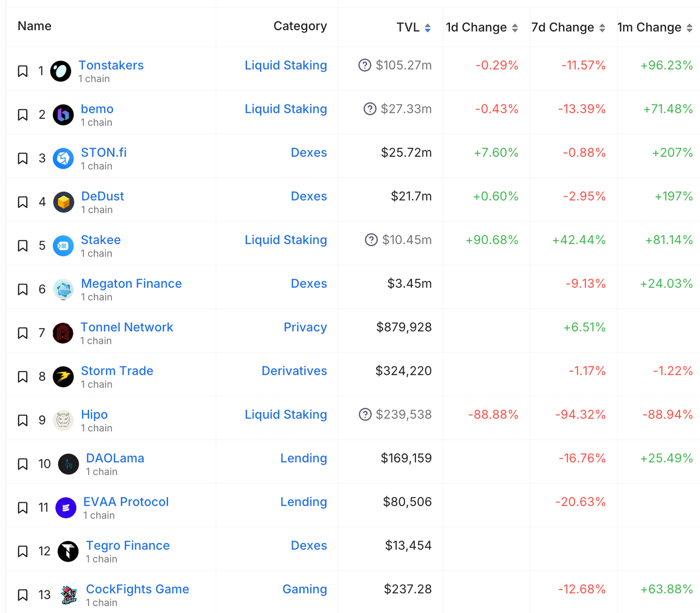Open the Liquid Staking category for bemo
Viewport: 700px width, 613px height.
(285, 109)
